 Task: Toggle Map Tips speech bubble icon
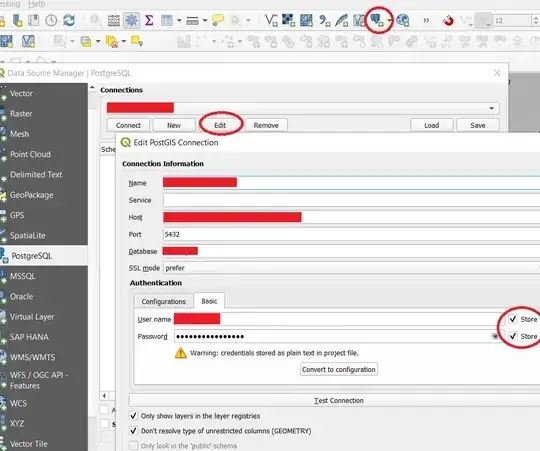tap(218, 20)
